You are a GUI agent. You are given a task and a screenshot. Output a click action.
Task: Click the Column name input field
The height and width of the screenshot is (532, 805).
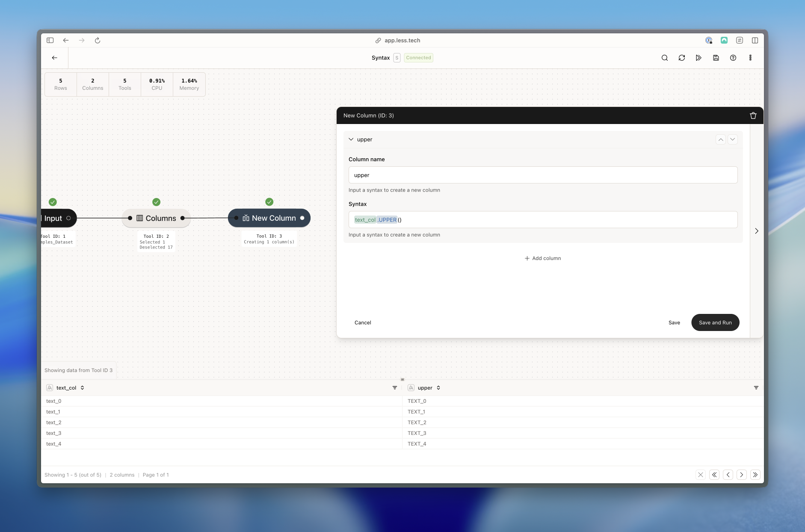pos(543,175)
